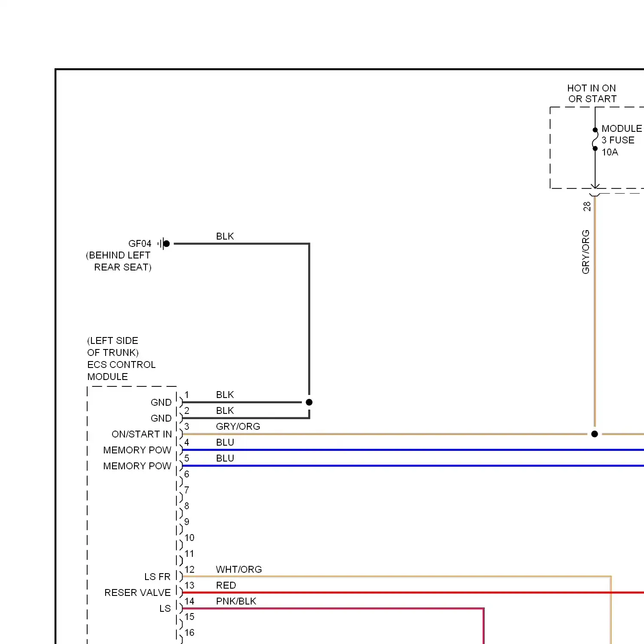Select the 'HOT IN ON OR START' label
The height and width of the screenshot is (644, 644).
coord(592,94)
